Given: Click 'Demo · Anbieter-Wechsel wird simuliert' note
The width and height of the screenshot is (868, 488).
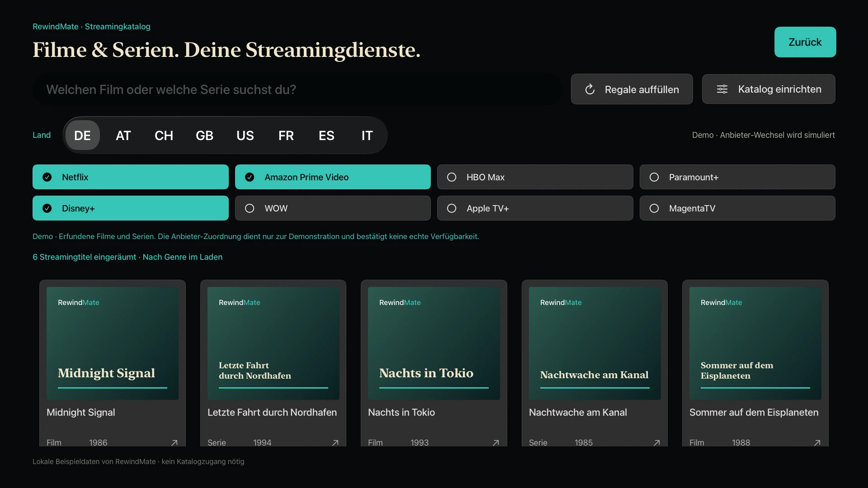Looking at the screenshot, I should pos(764,135).
